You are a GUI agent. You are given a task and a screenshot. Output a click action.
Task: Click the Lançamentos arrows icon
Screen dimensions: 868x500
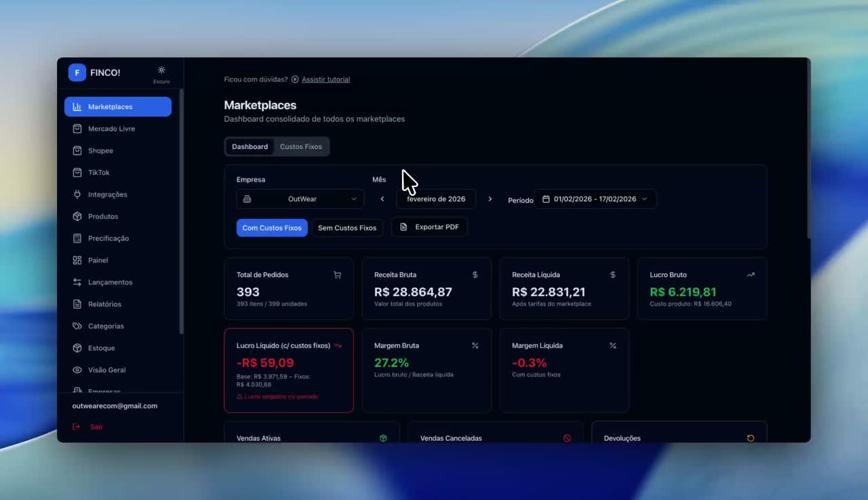pos(77,282)
